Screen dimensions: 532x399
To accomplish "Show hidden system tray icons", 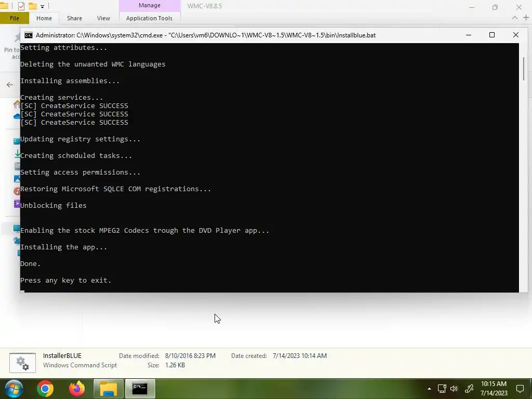I will [429, 389].
